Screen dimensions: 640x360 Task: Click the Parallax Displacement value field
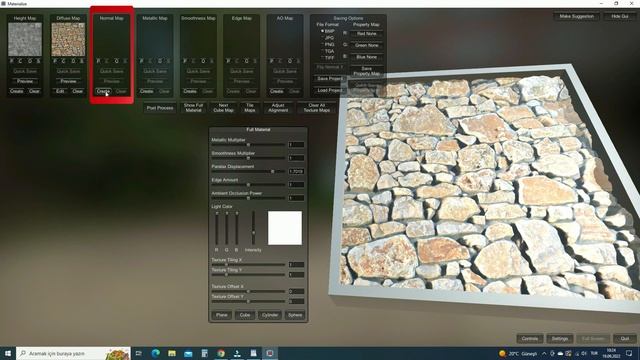tap(296, 171)
